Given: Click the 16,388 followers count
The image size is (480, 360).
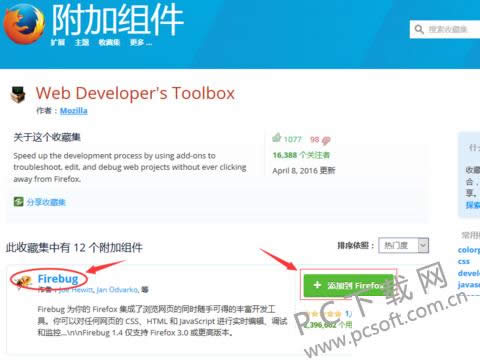Looking at the screenshot, I should point(301,155).
